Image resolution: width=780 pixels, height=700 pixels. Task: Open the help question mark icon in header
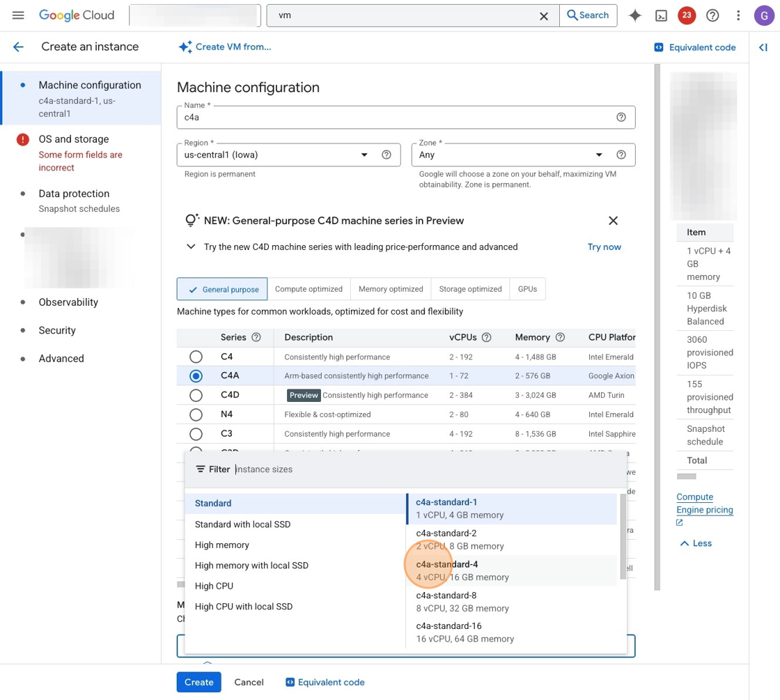click(x=712, y=15)
